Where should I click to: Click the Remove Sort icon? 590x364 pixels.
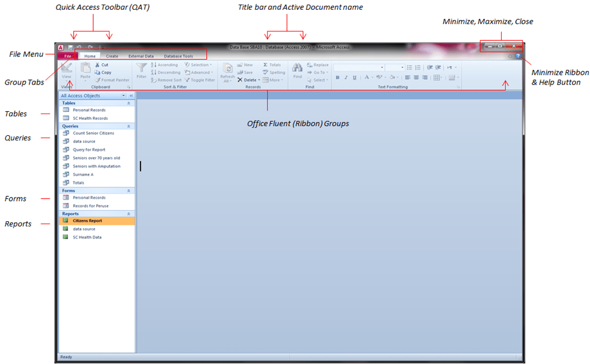coord(153,79)
